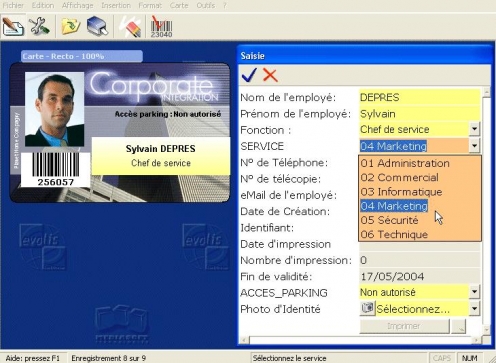Screen dimensions: 496x363
Task: Open the tools wrench icon
Action: [x=39, y=26]
